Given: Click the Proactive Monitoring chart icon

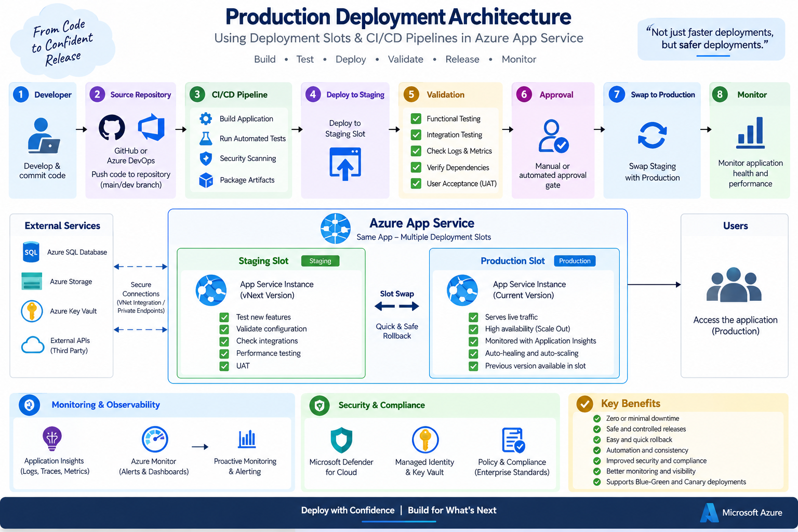Looking at the screenshot, I should click(247, 439).
